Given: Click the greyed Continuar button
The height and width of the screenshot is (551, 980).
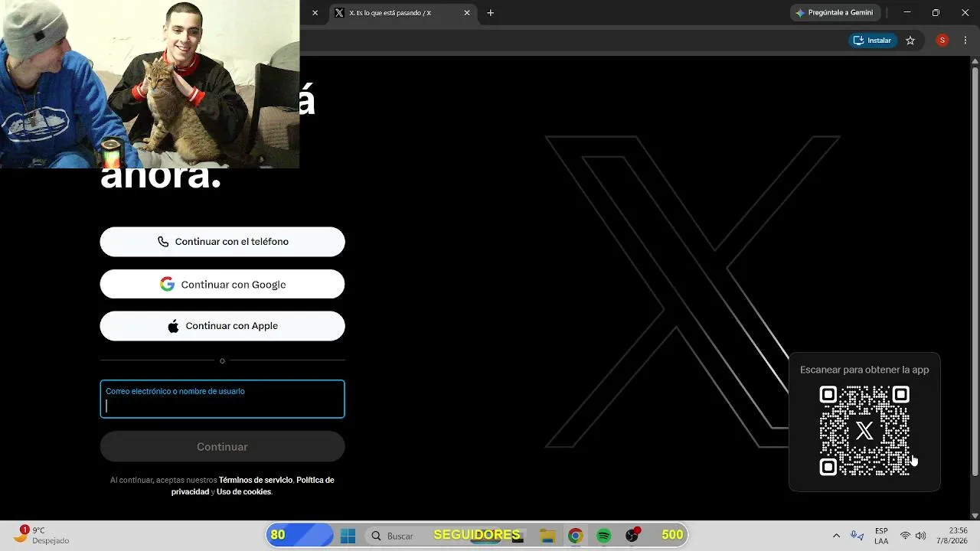Looking at the screenshot, I should click(222, 447).
